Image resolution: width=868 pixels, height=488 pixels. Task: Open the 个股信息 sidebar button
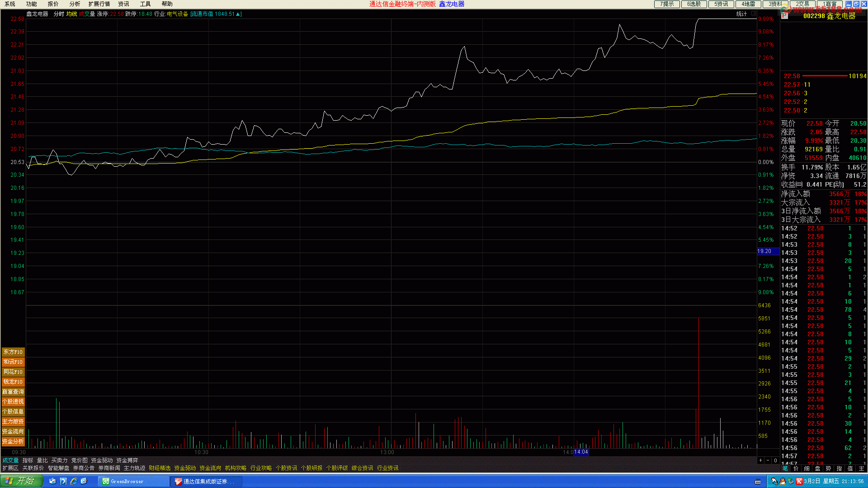click(x=13, y=412)
